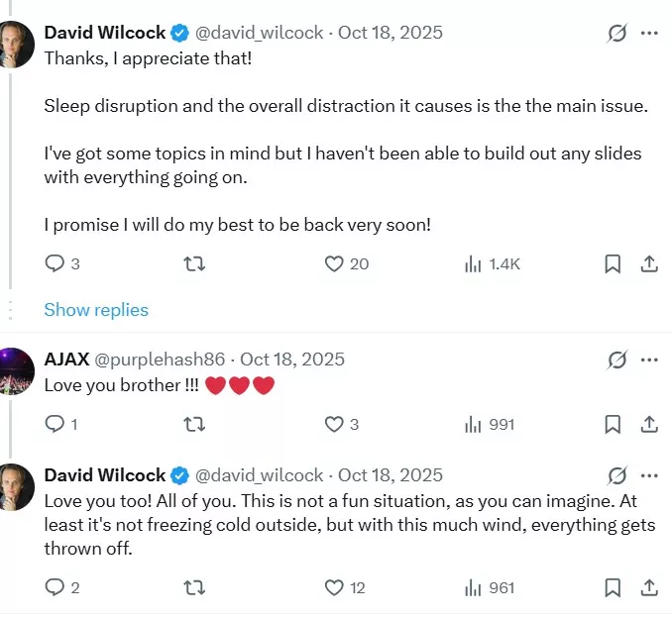Open David Wilcock's name on last tweet
Image resolution: width=672 pixels, height=618 pixels.
(x=105, y=475)
